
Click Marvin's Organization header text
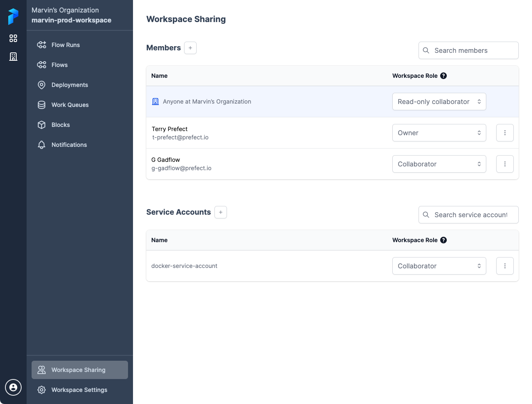tap(65, 10)
